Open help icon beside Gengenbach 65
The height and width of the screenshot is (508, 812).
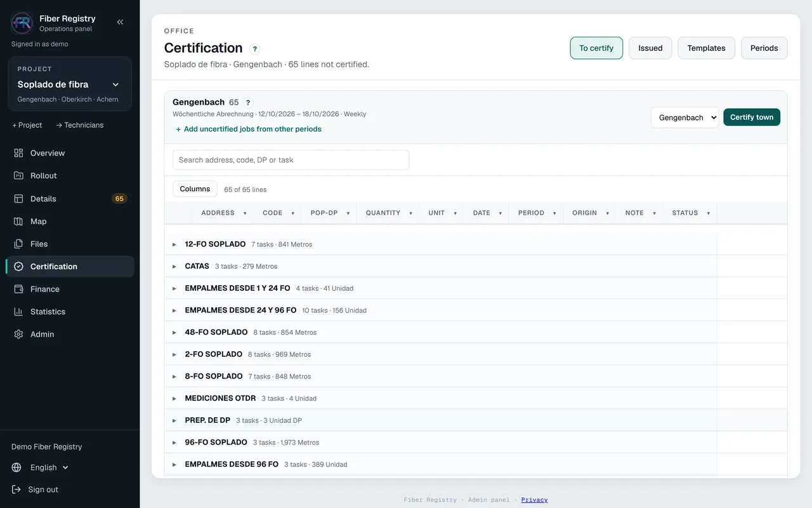[248, 102]
